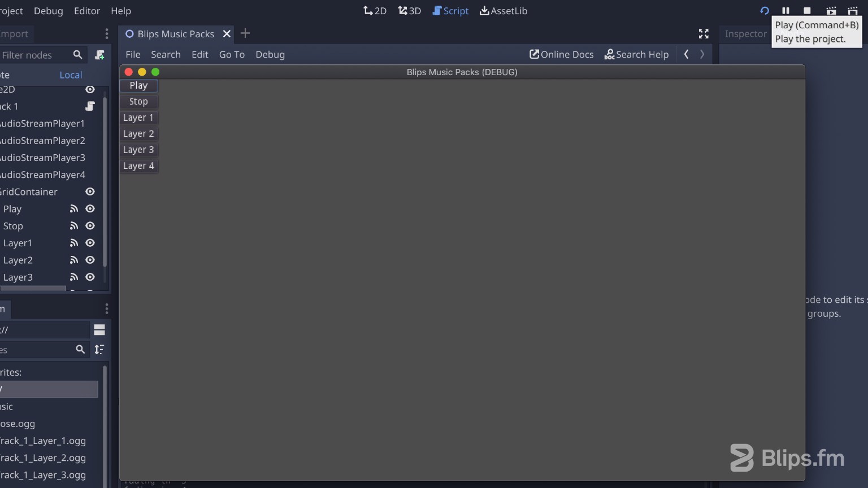Viewport: 868px width, 488px height.
Task: Show signals connected to Layer1 node
Action: 73,242
